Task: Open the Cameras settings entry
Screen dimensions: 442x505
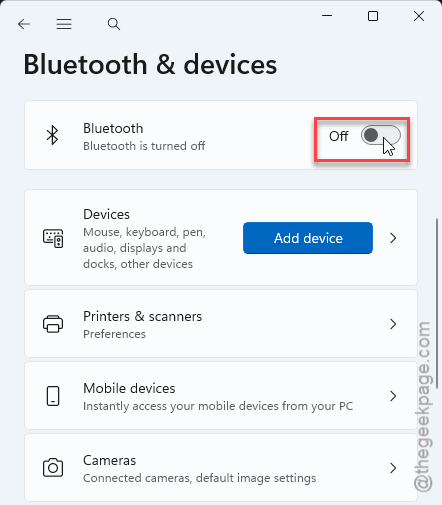Action: tap(221, 468)
